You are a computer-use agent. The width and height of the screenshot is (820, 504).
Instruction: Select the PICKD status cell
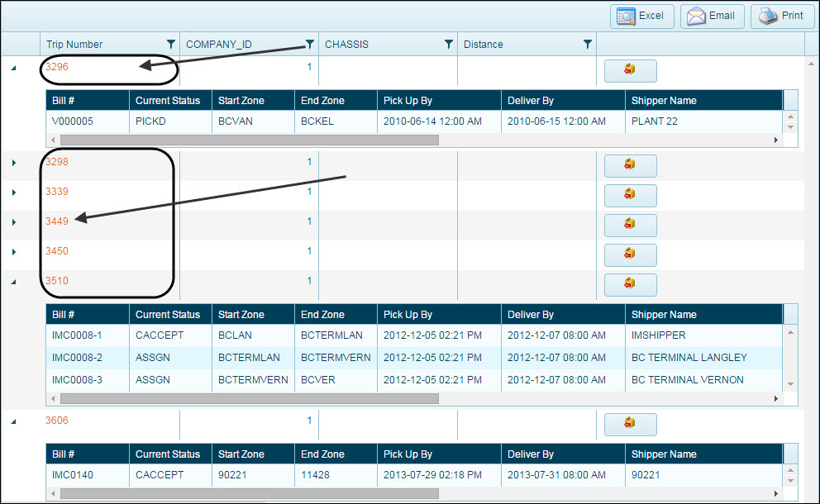tap(170, 121)
